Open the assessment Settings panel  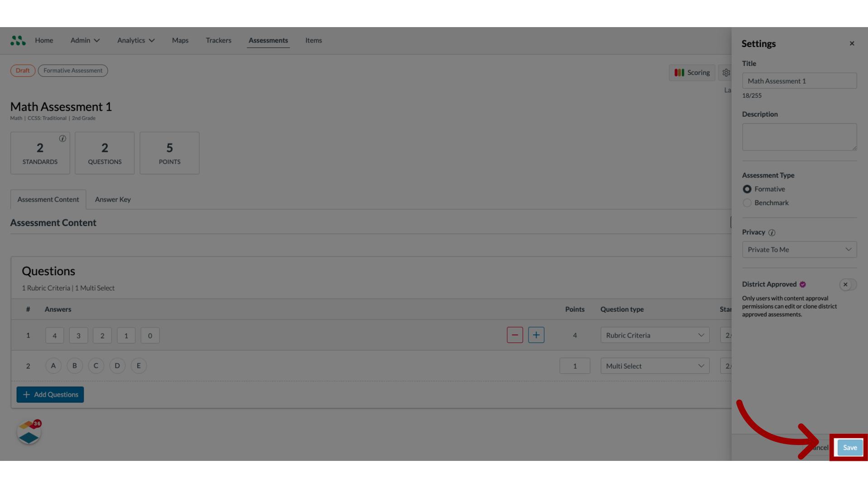[x=726, y=71]
